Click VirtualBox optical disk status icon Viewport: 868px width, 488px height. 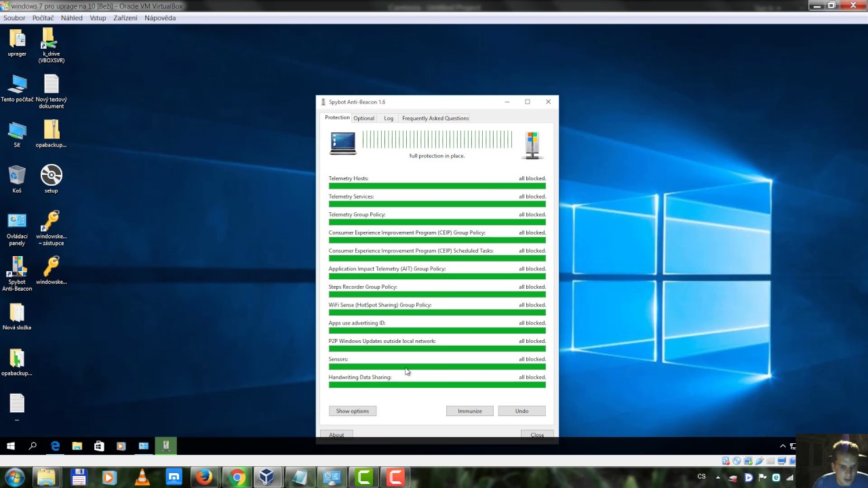pos(735,461)
